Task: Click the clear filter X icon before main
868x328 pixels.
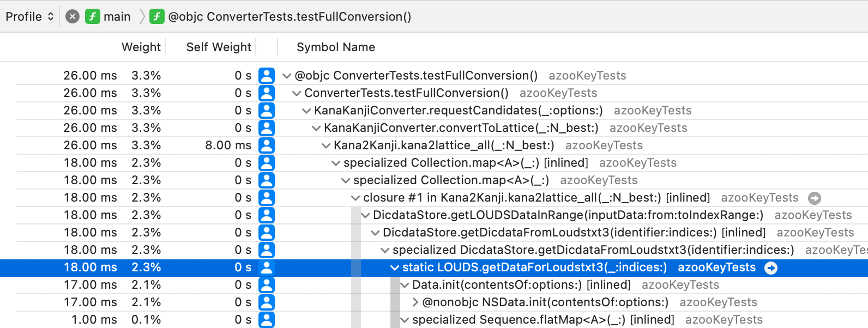Action: click(73, 16)
